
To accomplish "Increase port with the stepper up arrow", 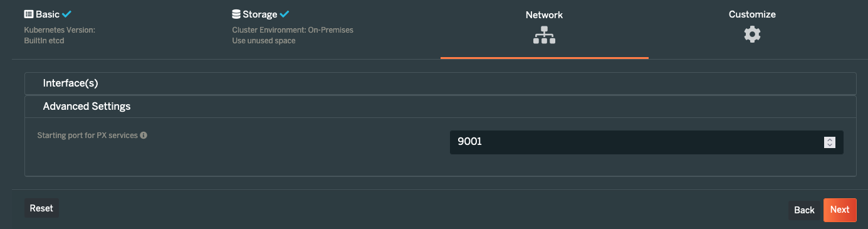I will coord(829,140).
